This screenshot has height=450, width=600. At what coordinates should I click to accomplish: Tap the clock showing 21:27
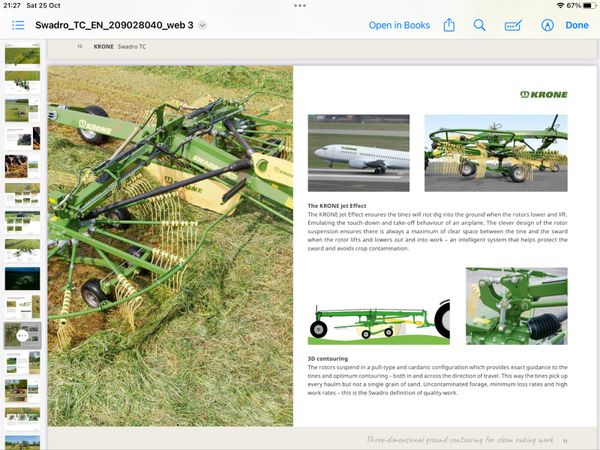(12, 5)
